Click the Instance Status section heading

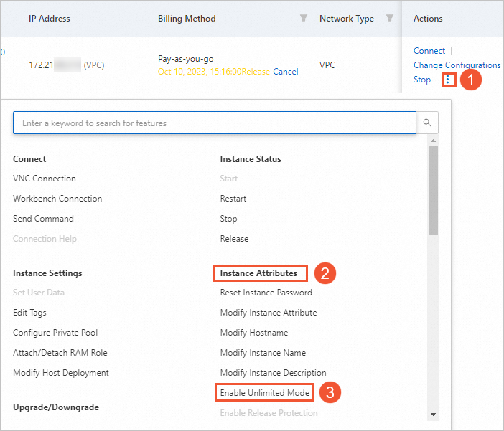point(251,159)
